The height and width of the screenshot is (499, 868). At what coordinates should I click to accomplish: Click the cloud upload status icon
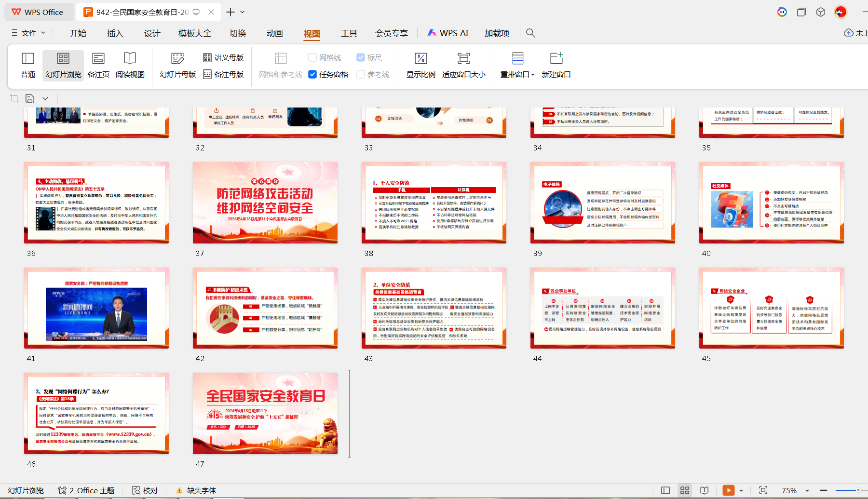(849, 33)
